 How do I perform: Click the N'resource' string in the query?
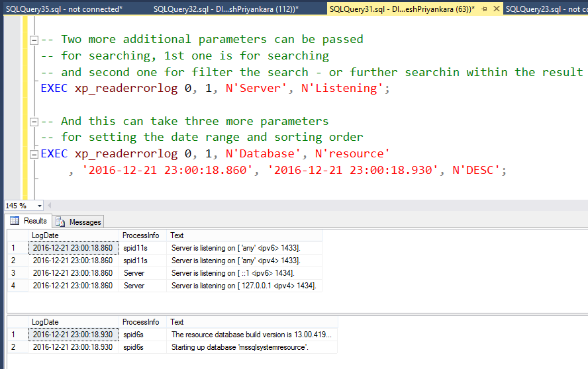coord(352,153)
